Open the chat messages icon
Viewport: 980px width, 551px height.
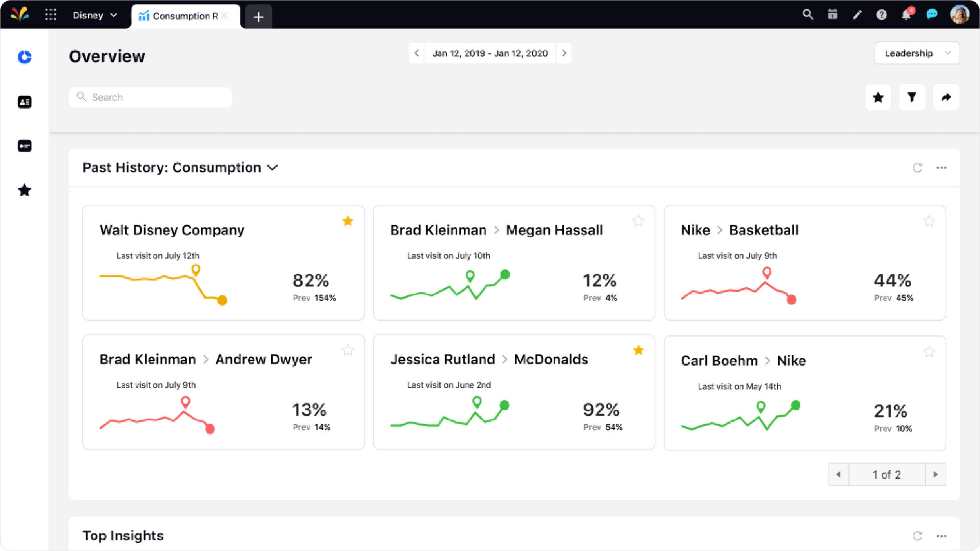pos(932,15)
